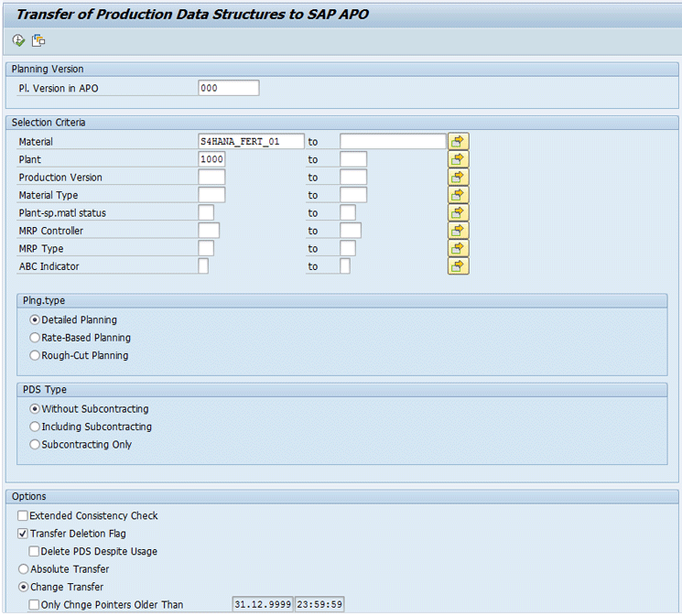The image size is (682, 616).
Task: Click the MRP Controller from field
Action: click(209, 231)
